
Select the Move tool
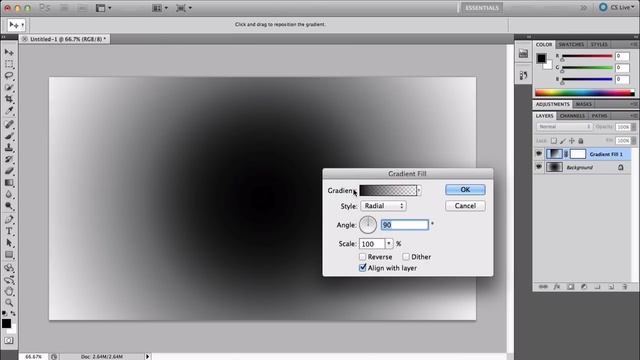9,53
